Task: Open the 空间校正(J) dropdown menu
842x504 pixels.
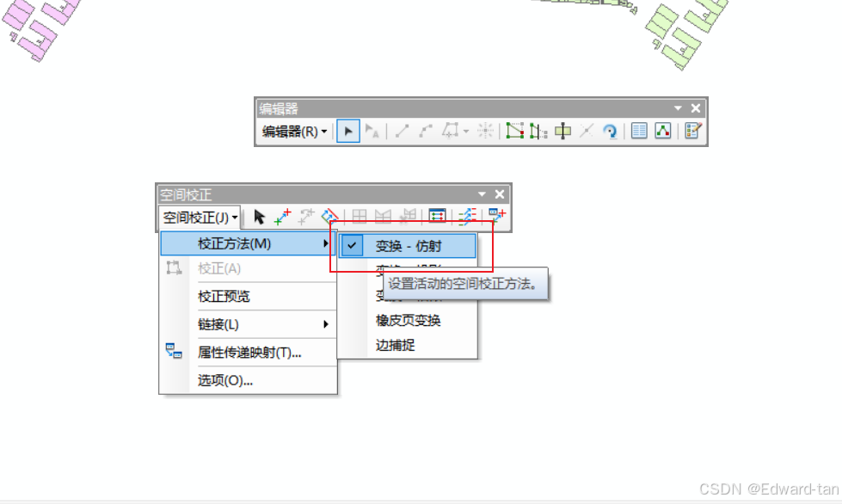Action: point(198,217)
